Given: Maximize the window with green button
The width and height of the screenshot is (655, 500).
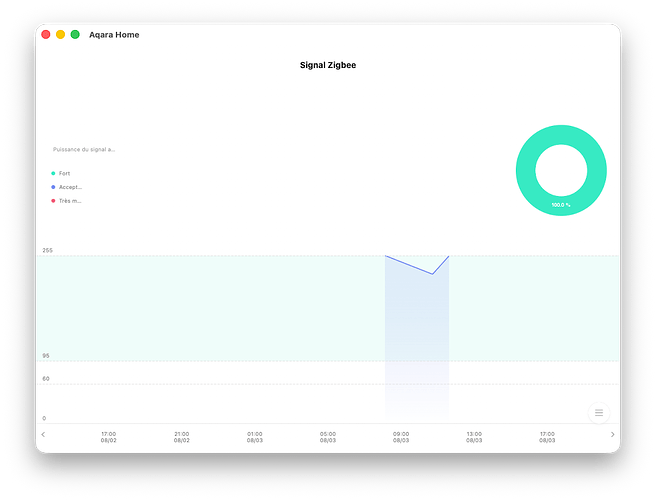Looking at the screenshot, I should (75, 35).
